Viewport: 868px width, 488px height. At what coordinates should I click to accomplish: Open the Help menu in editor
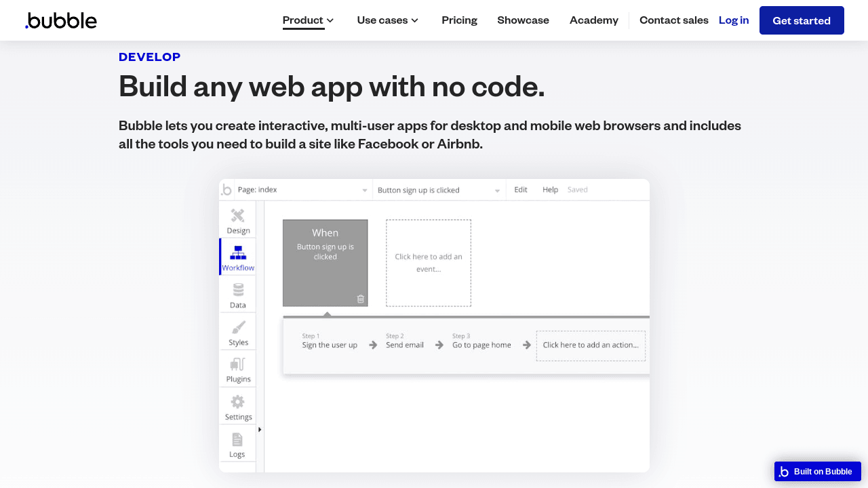tap(550, 190)
